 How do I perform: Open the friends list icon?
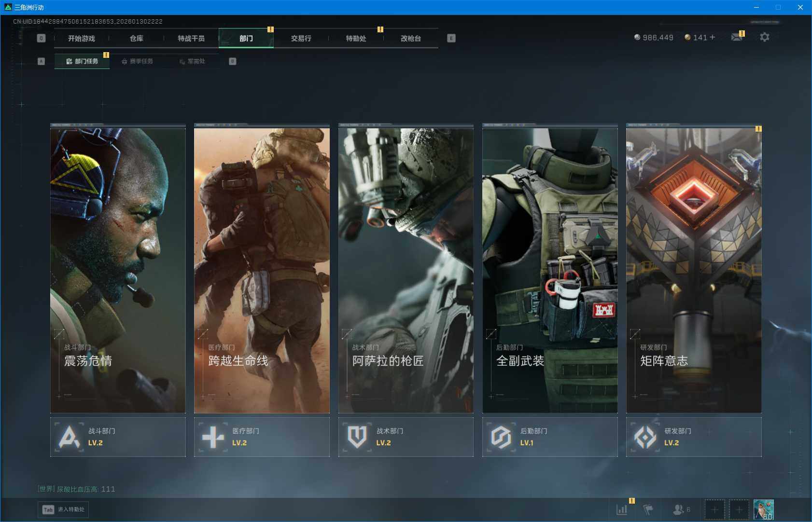coord(679,509)
